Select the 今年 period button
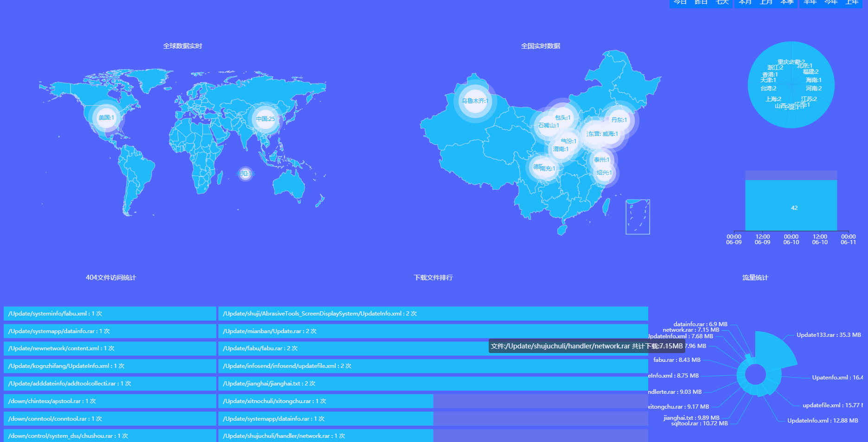 pyautogui.click(x=831, y=3)
